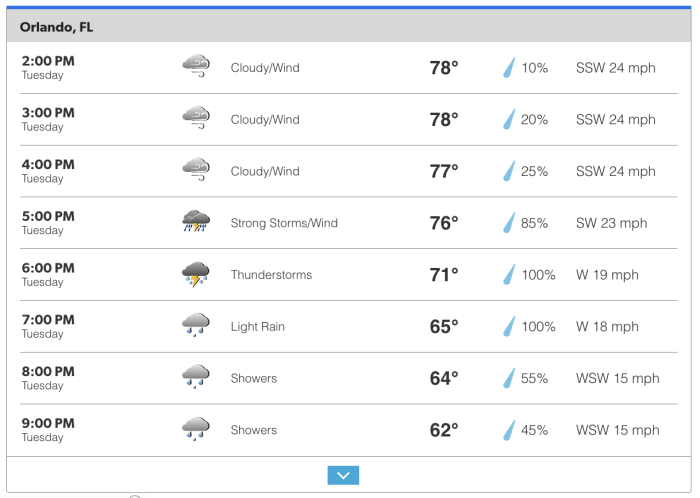The height and width of the screenshot is (498, 700).
Task: Click the showers icon at 8:00 PM
Action: click(196, 378)
